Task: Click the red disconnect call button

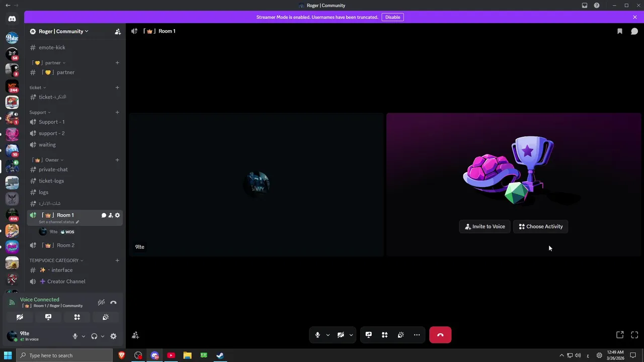Action: click(x=440, y=335)
